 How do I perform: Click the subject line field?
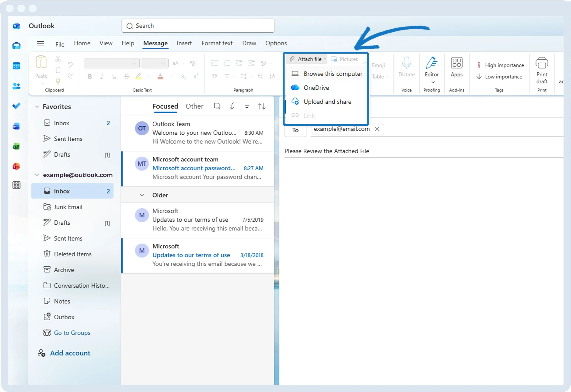click(424, 151)
